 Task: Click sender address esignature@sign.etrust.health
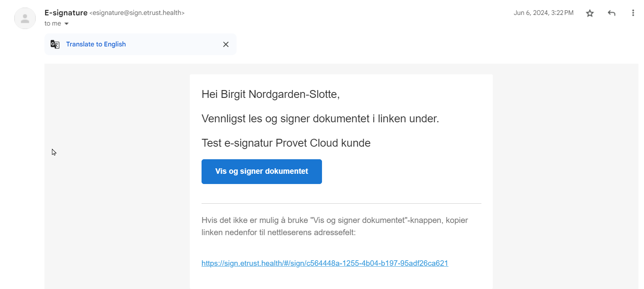pos(137,13)
